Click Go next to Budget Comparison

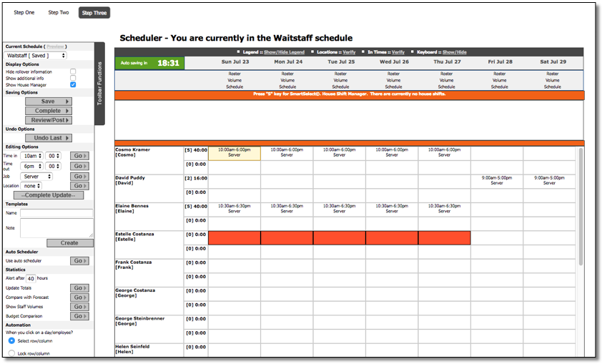79,316
